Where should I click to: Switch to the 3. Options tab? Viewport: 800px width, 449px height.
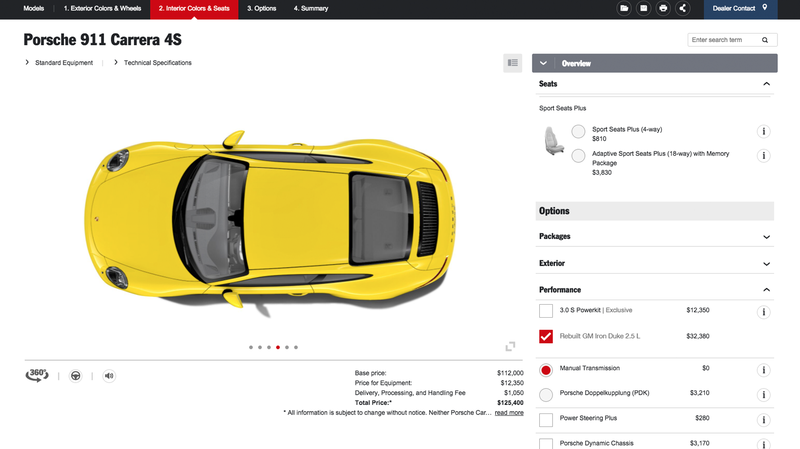coord(261,8)
